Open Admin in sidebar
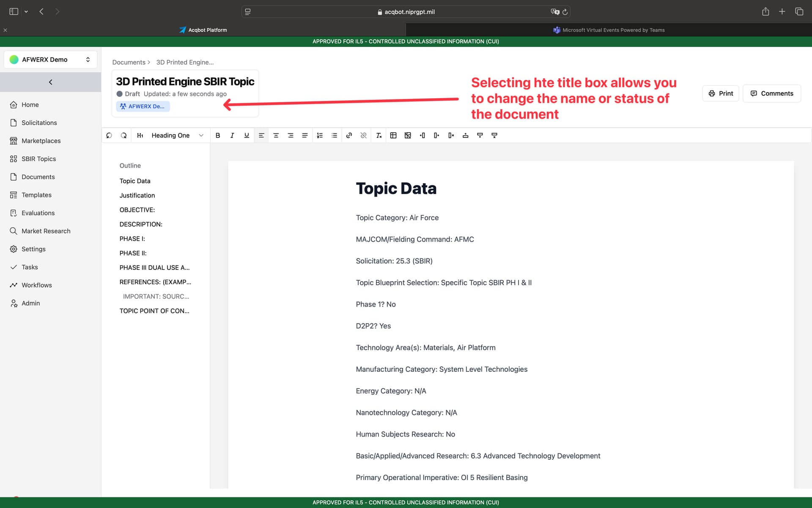The width and height of the screenshot is (812, 508). point(30,303)
